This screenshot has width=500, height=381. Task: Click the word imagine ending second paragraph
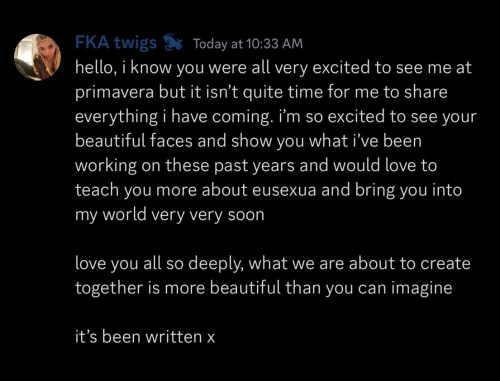pyautogui.click(x=422, y=288)
